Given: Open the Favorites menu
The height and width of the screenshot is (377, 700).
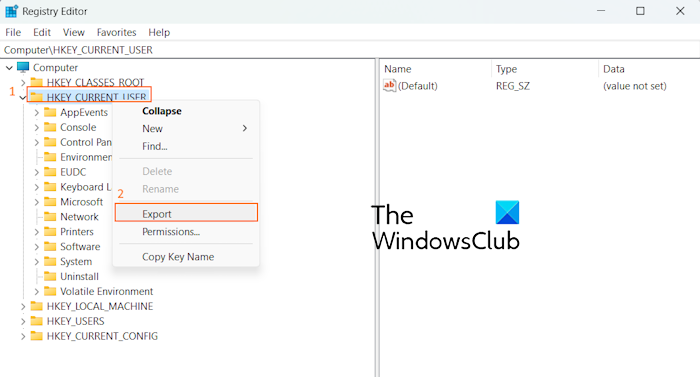Looking at the screenshot, I should pos(117,32).
